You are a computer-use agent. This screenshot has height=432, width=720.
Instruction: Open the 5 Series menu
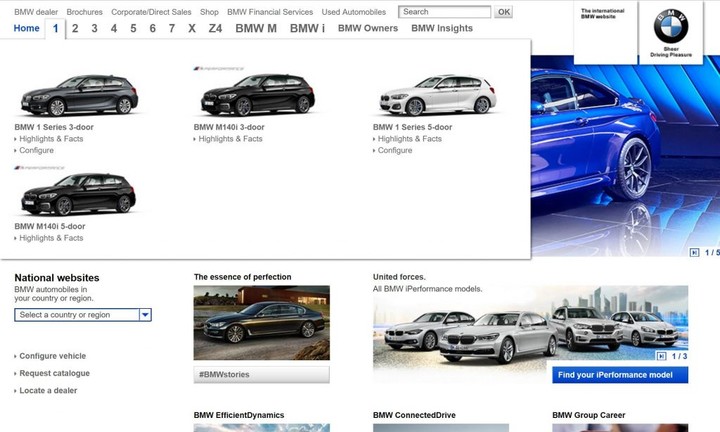coord(133,28)
